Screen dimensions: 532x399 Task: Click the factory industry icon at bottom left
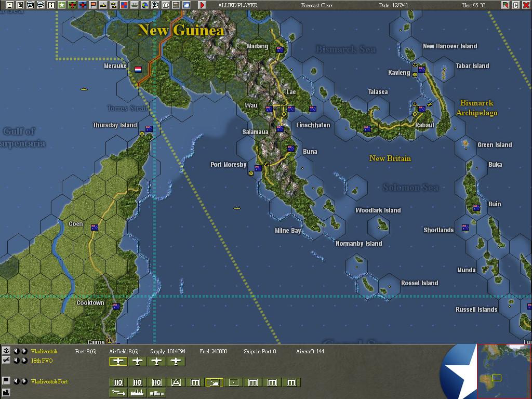(6, 393)
